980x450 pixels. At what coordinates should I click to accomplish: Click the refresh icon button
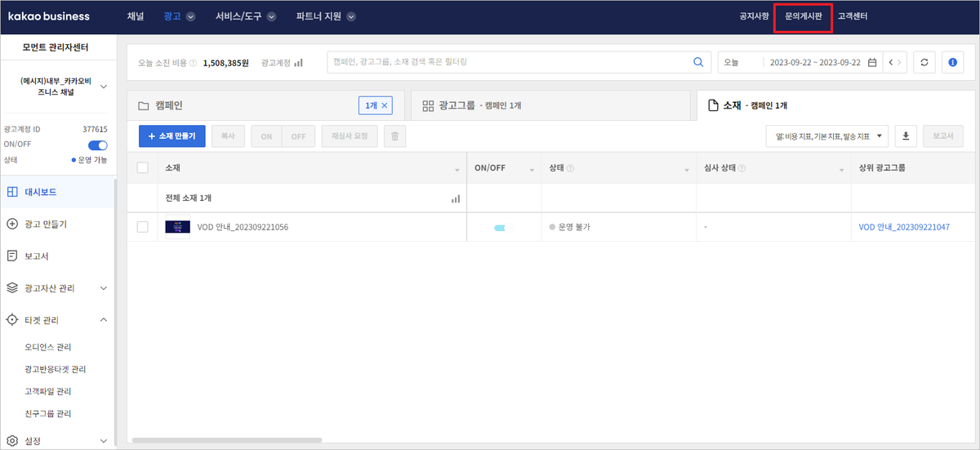click(924, 62)
